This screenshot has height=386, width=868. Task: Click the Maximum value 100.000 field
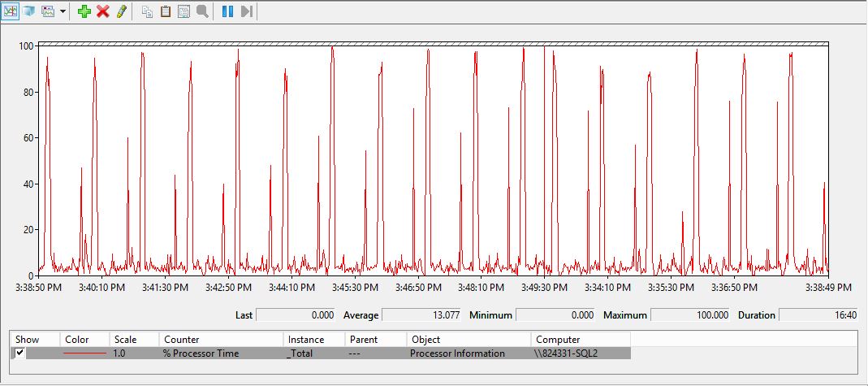point(689,315)
